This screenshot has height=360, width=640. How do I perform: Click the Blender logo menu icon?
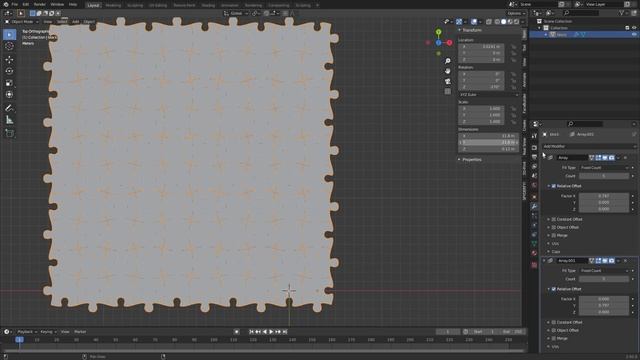(x=6, y=4)
